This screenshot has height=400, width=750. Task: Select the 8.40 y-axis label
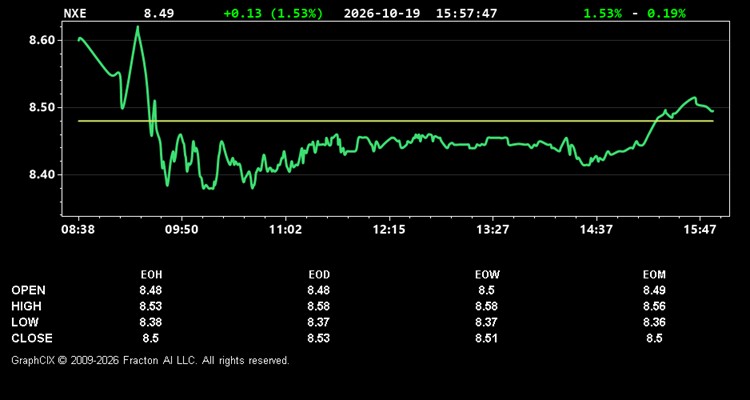click(x=43, y=175)
